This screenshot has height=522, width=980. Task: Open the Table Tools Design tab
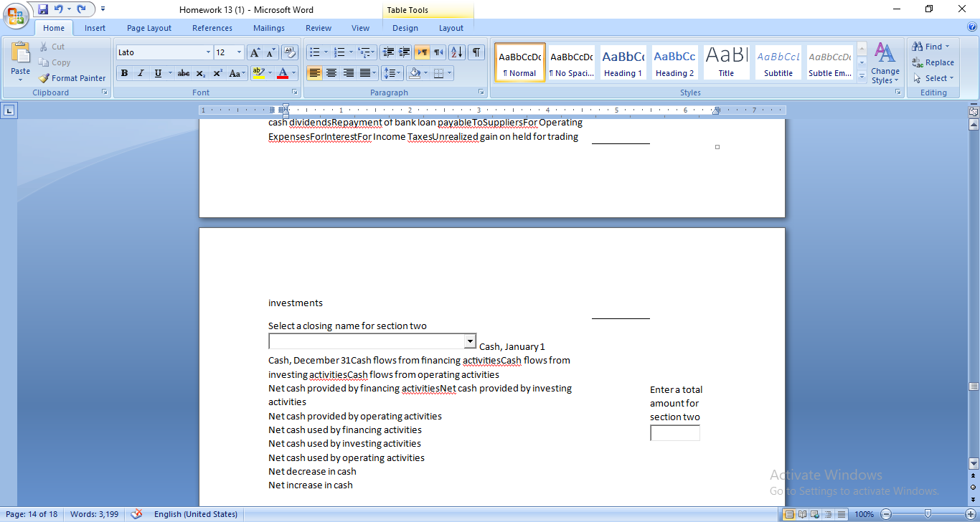pos(405,28)
